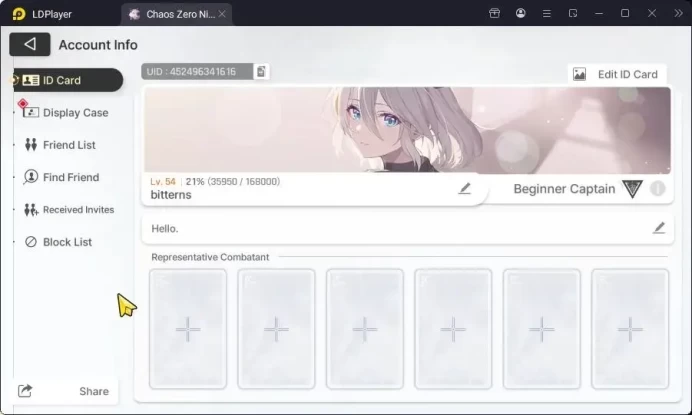Add combatant in fifth representative slot
This screenshot has width=692, height=415.
pyautogui.click(x=542, y=329)
